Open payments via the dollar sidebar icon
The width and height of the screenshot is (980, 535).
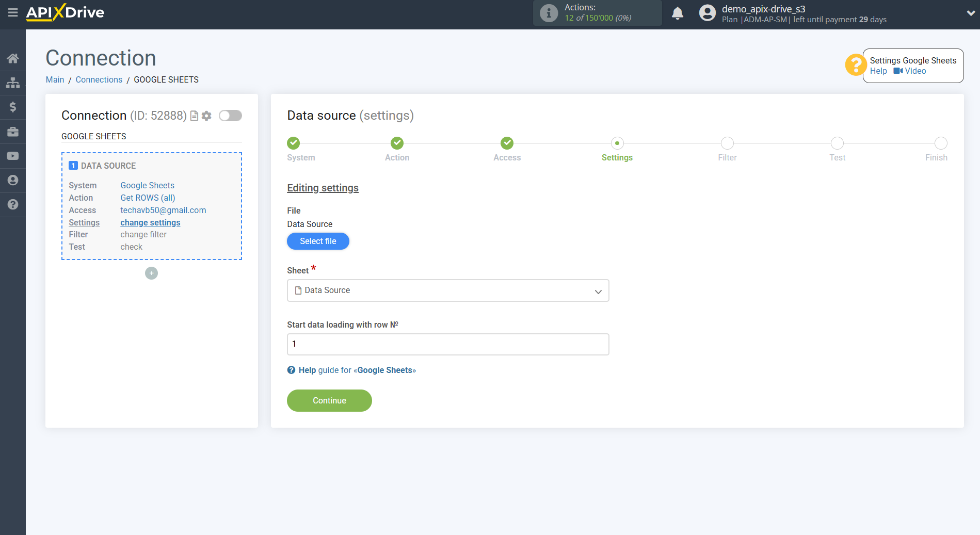click(x=13, y=107)
